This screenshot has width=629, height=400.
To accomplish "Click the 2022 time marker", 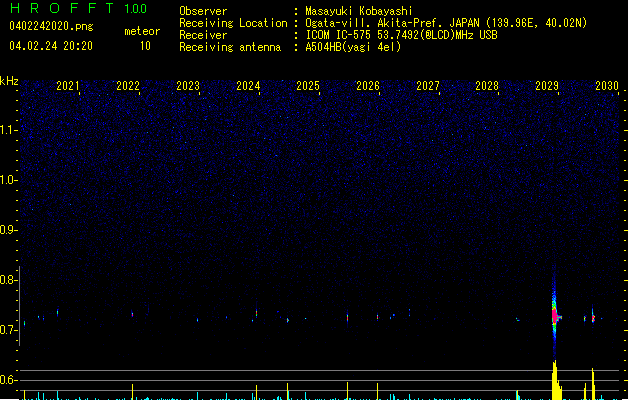I will click(128, 86).
